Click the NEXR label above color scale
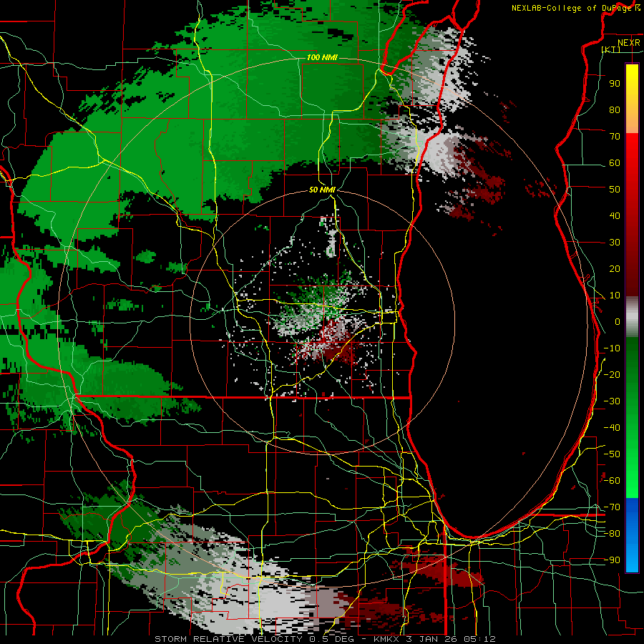The height and width of the screenshot is (644, 644). pos(629,43)
